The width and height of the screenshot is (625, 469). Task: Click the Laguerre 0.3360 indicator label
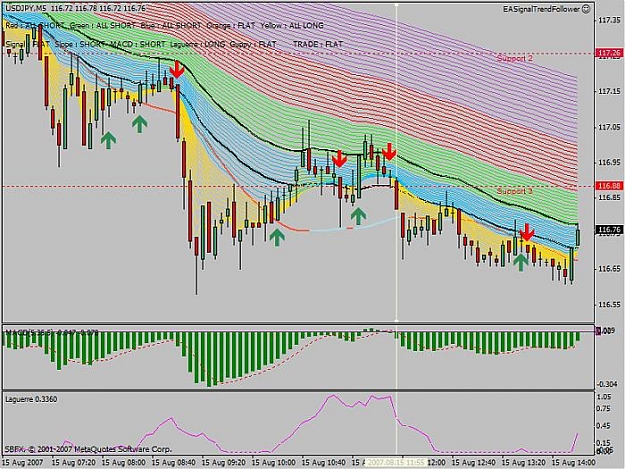point(31,399)
